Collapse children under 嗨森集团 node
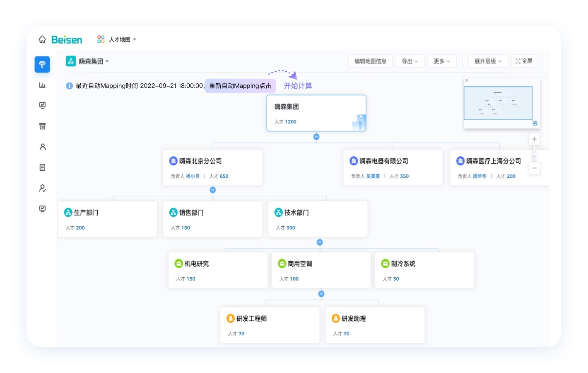This screenshot has width=588, height=373. [x=316, y=137]
